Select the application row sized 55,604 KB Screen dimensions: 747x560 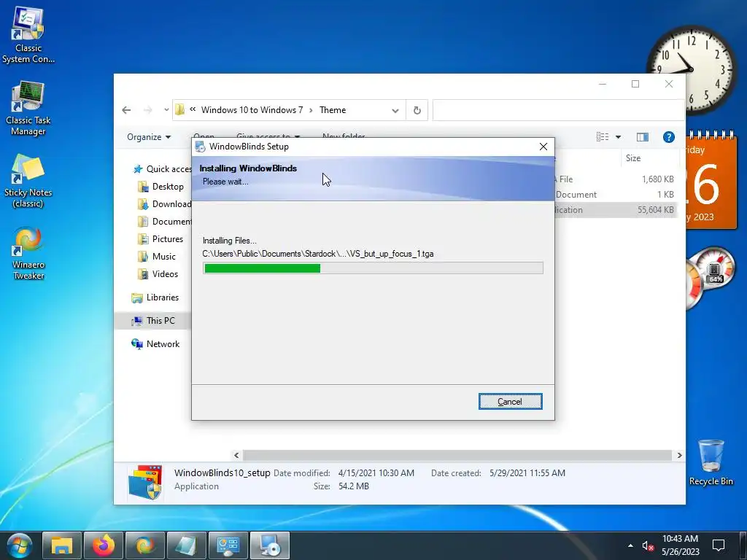616,209
